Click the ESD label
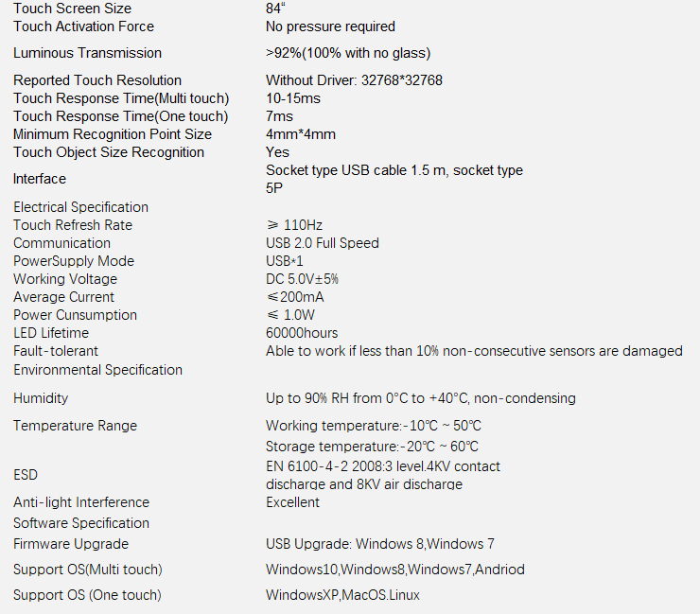 26,474
